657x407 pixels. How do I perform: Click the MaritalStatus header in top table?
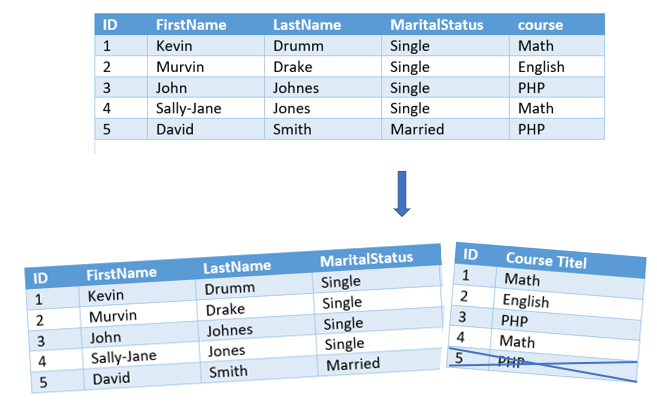[x=437, y=25]
